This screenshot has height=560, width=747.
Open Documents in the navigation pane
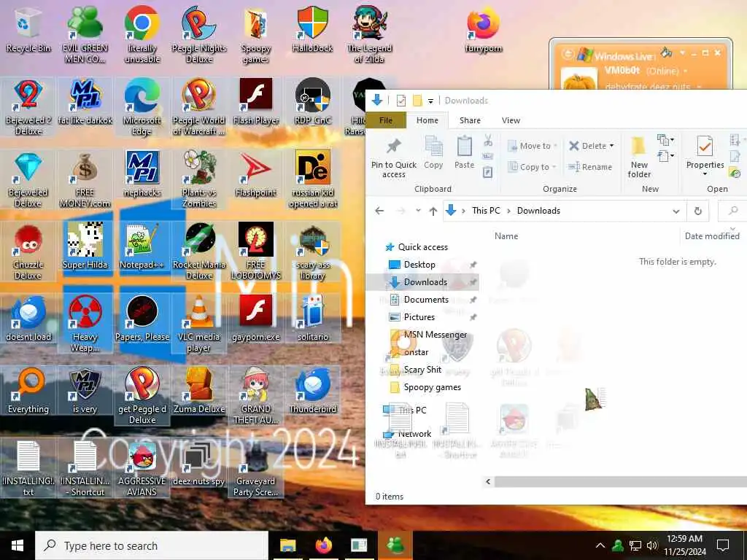tap(426, 300)
